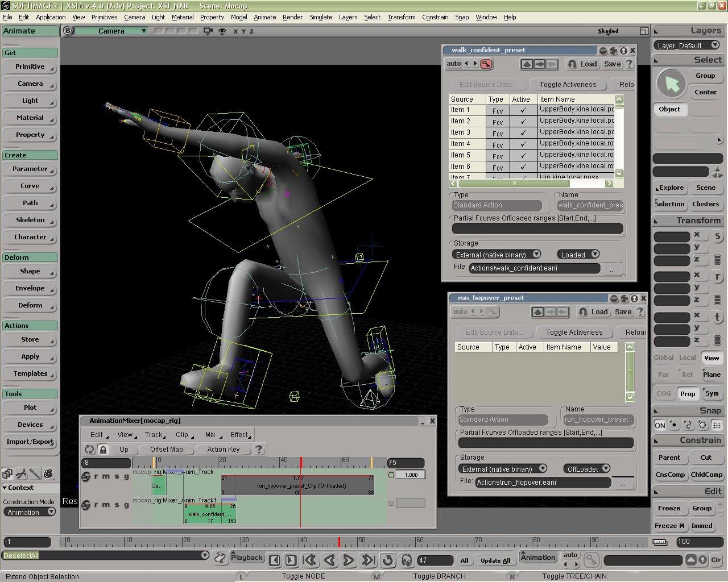Viewport: 728px width, 582px height.
Task: Click Toggle Activeness in walk_confident_preset
Action: [568, 85]
